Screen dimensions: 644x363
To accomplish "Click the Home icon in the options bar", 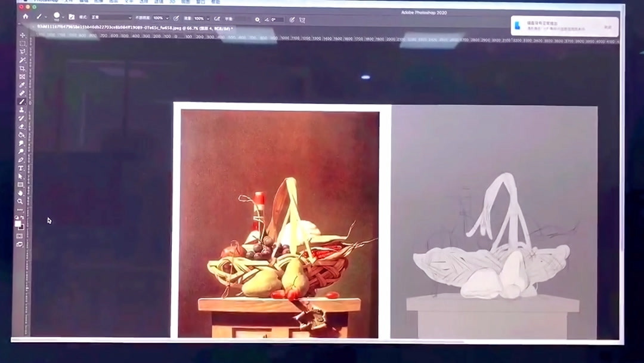I will tap(25, 17).
